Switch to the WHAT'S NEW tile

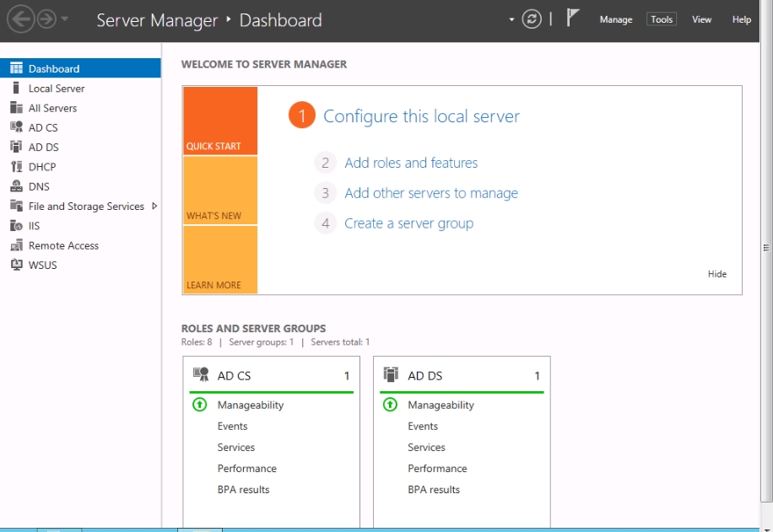point(219,191)
